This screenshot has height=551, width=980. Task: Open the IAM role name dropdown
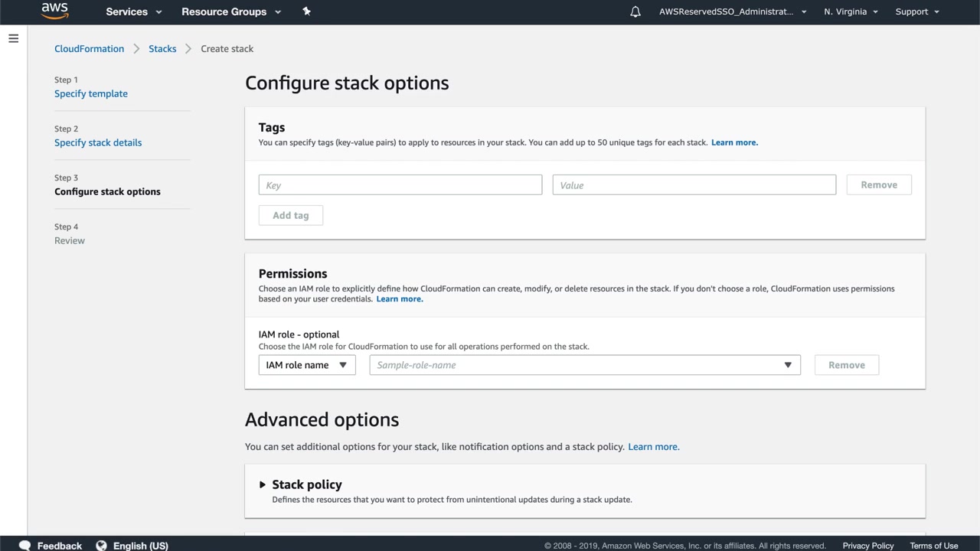(306, 365)
